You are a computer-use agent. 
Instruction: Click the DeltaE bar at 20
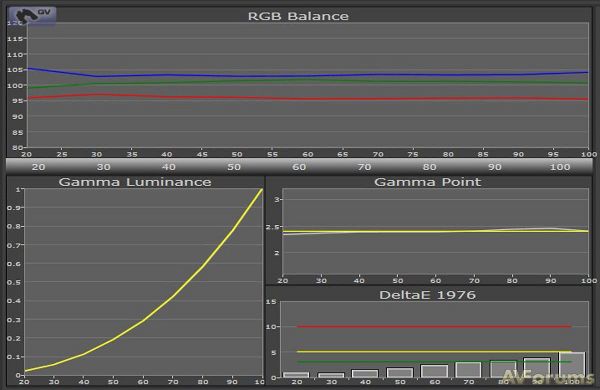point(296,375)
